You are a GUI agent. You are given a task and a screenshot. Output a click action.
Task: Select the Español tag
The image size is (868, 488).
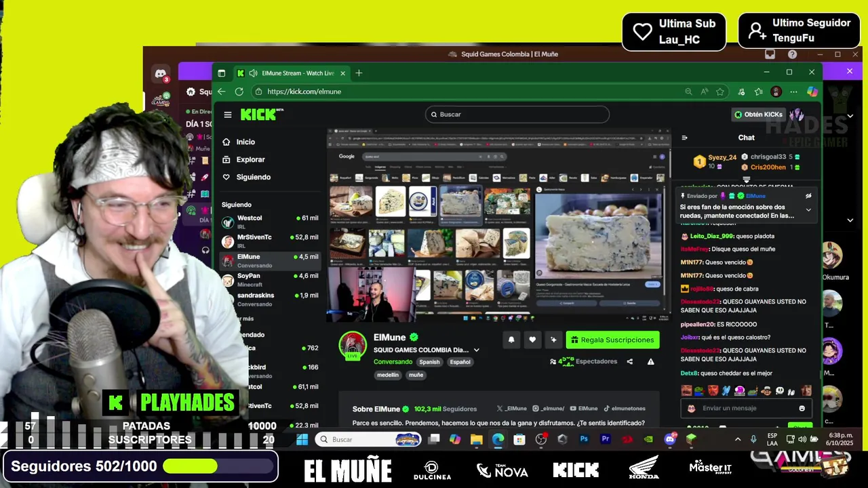460,362
